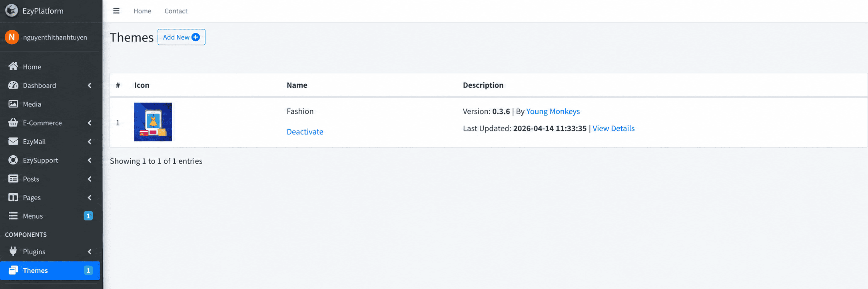Click the Pages book icon
Image resolution: width=868 pixels, height=289 pixels.
pyautogui.click(x=13, y=197)
